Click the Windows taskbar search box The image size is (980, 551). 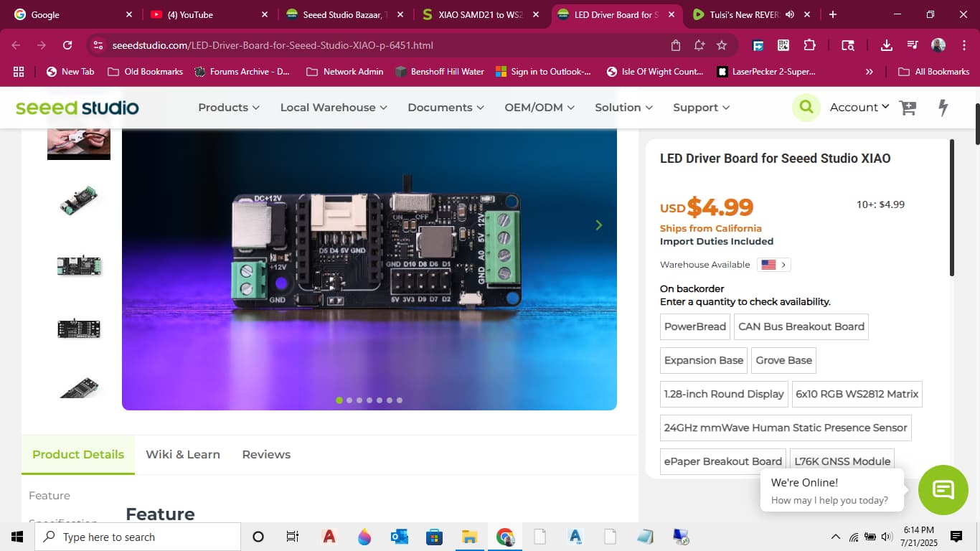point(138,537)
